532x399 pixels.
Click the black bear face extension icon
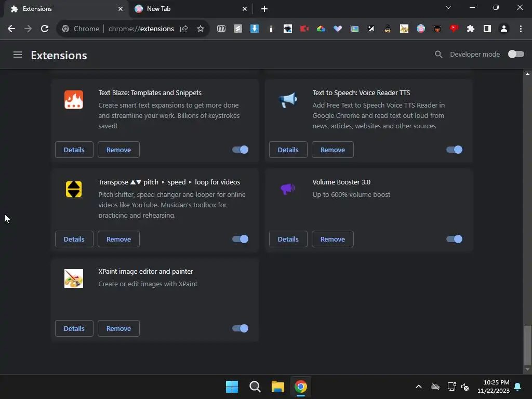pyautogui.click(x=437, y=29)
